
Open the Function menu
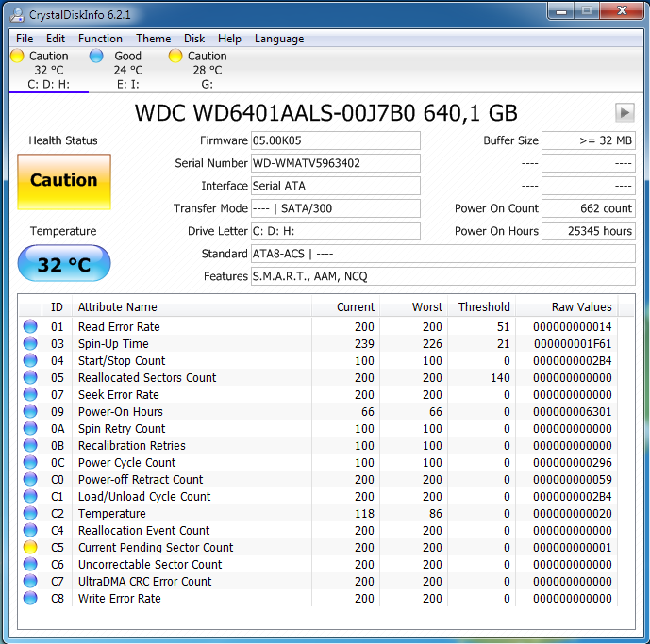tap(100, 39)
